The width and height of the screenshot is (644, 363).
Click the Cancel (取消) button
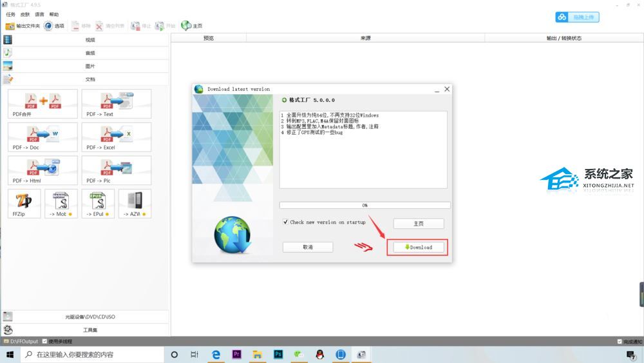point(307,247)
